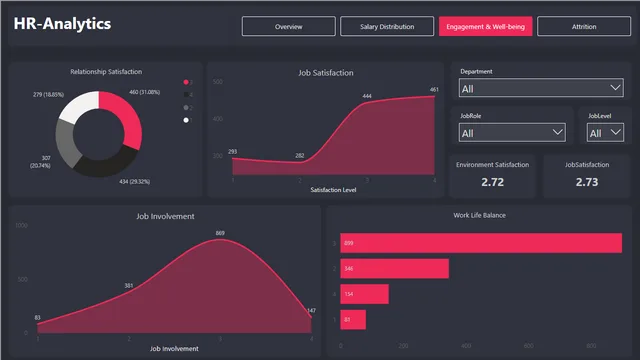Click the white legend marker in Relationship Satisfaction

186,120
